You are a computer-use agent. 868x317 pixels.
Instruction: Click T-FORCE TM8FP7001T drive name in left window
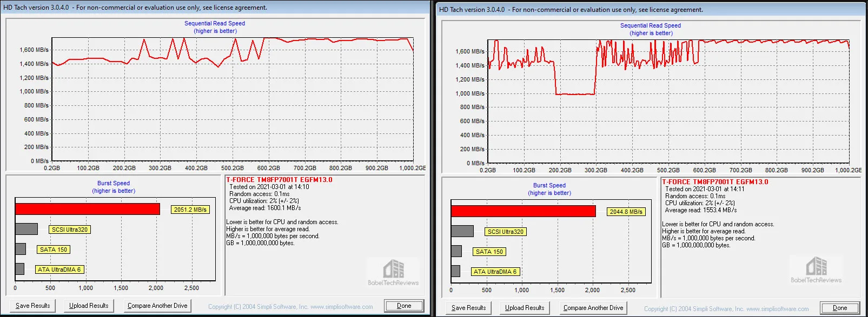pos(279,180)
